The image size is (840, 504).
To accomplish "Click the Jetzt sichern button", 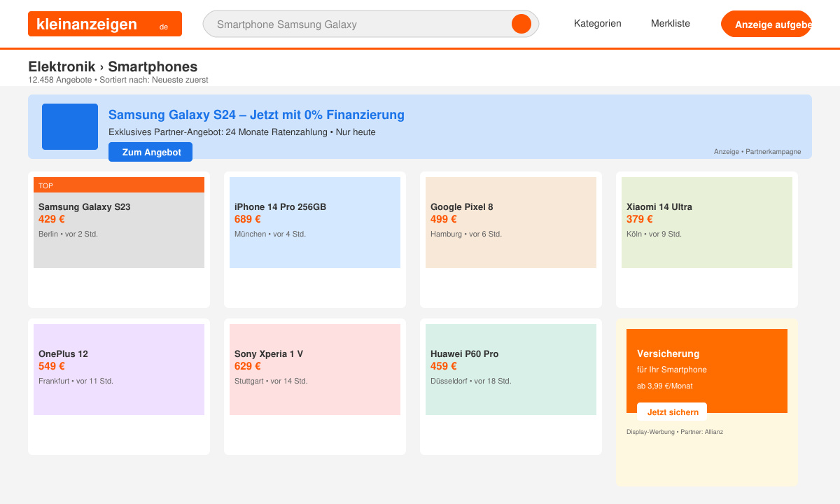I will pos(672,412).
